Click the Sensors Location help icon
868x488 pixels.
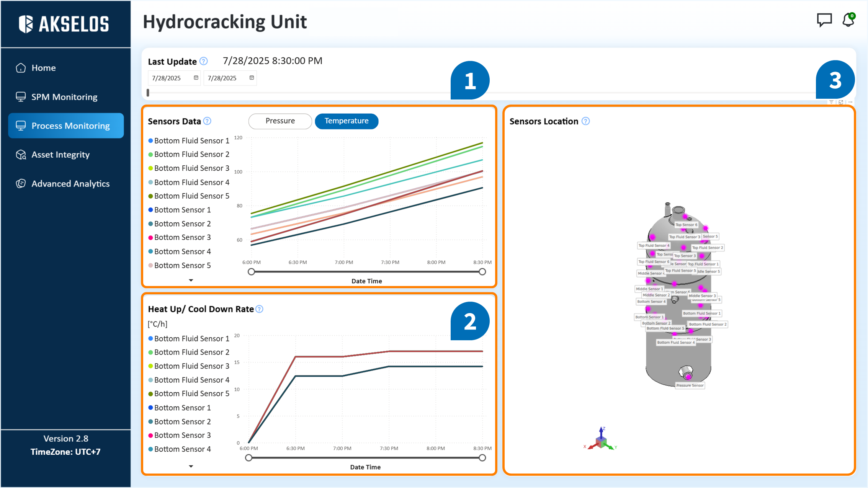point(585,121)
